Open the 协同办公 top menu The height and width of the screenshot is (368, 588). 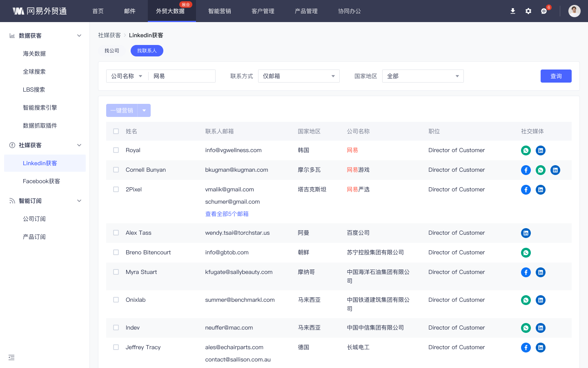tap(350, 11)
